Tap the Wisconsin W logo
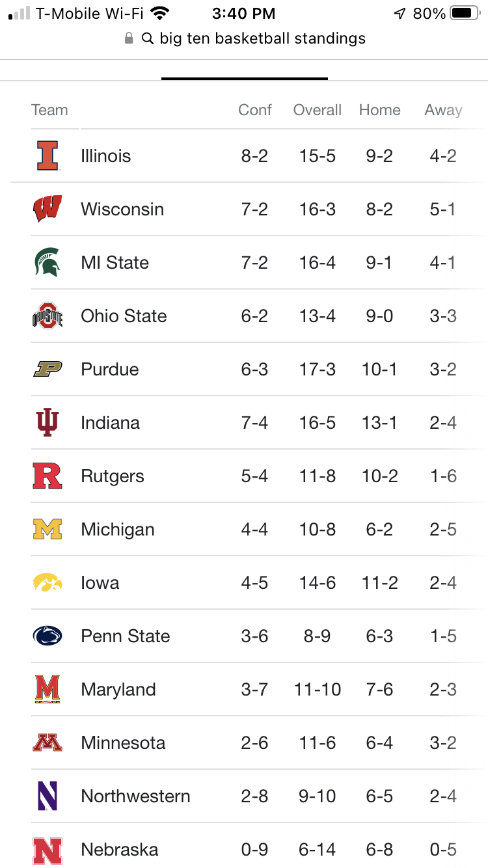Viewport: 488px width, 868px height. [x=47, y=210]
